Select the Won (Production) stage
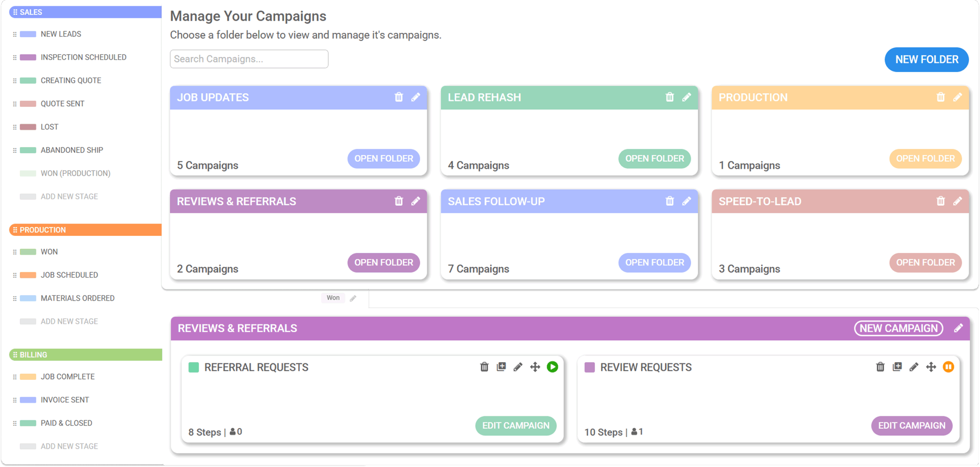This screenshot has width=980, height=467. click(x=75, y=174)
